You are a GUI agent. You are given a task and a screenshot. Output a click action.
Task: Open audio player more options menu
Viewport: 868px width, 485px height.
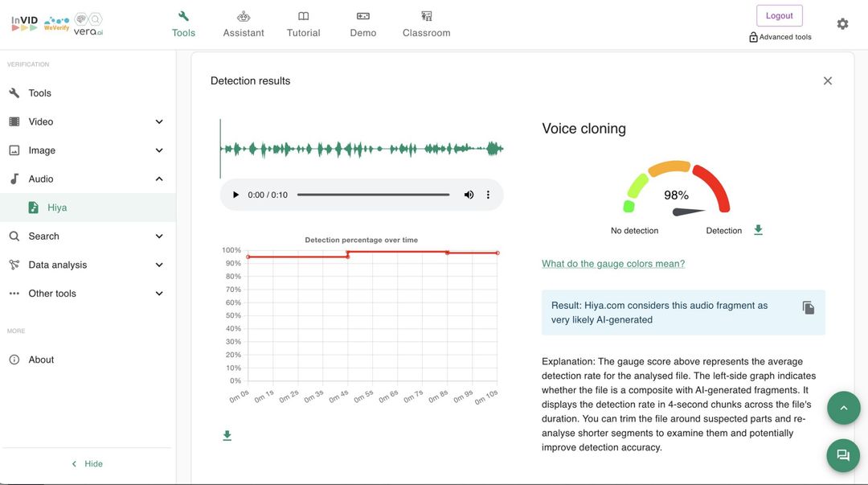point(488,195)
